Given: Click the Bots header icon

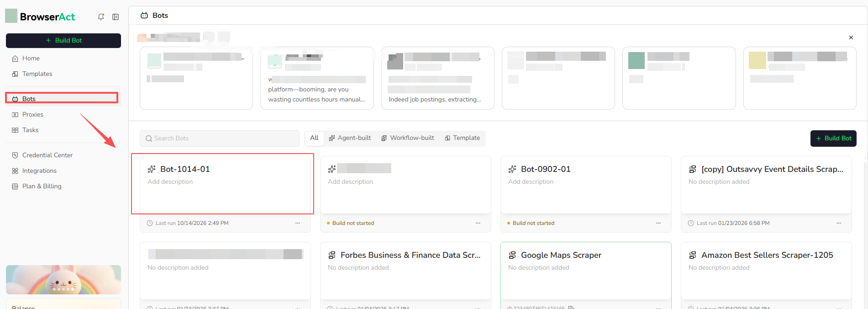Looking at the screenshot, I should 144,16.
